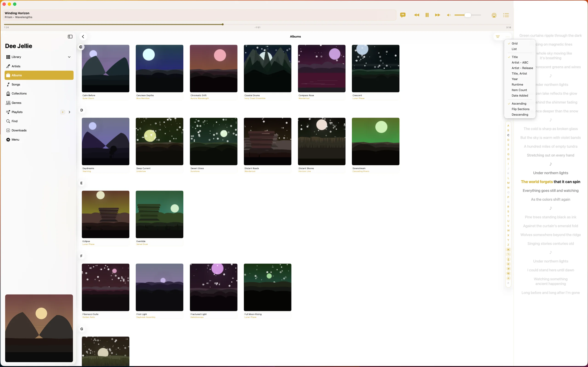Collapse the Library section chevron

tap(69, 57)
